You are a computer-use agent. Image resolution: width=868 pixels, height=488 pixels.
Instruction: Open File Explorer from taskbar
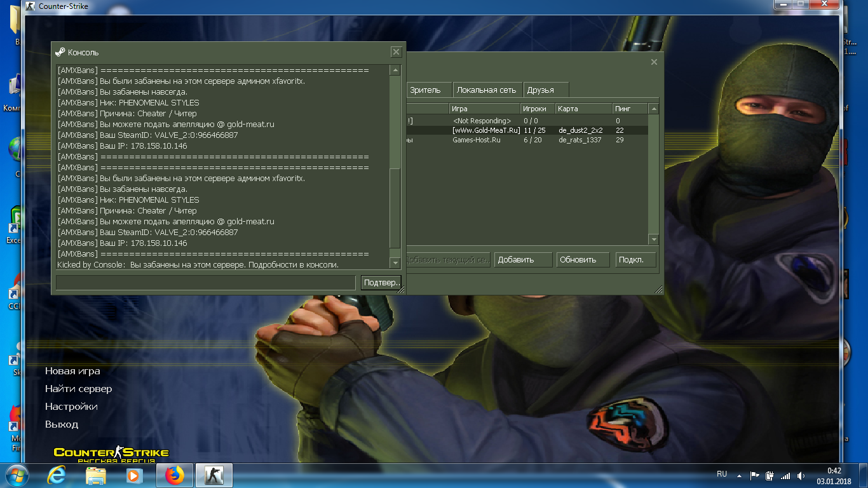pos(96,475)
